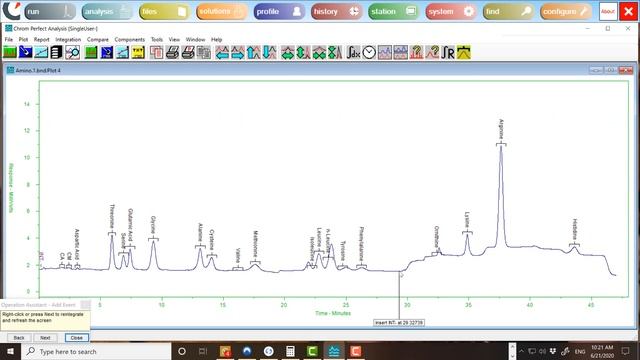Click the baseline icon before black report icon
Screen dimensions: 640x360
coord(41,53)
